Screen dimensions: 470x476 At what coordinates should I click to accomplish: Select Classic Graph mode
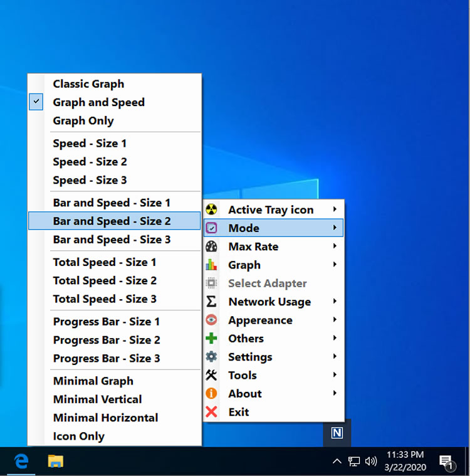click(88, 84)
